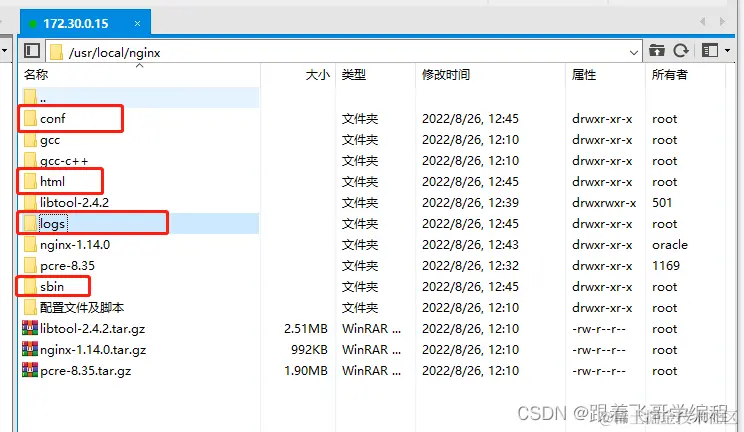The height and width of the screenshot is (432, 744).
Task: Click the /usr/local/nginx path field
Action: 344,51
